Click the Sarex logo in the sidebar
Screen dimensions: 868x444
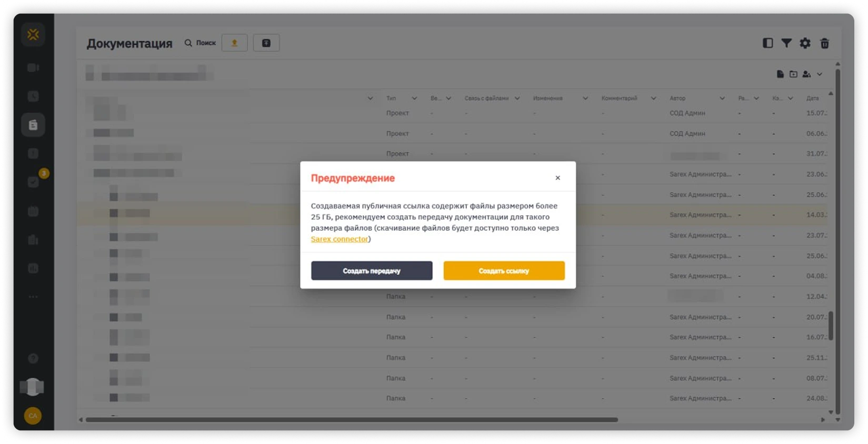tap(33, 35)
